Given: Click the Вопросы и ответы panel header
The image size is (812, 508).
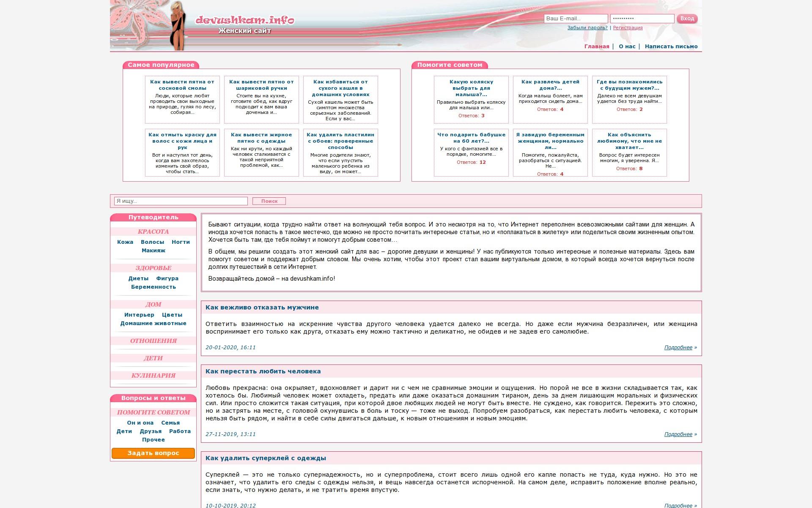Looking at the screenshot, I should pos(153,398).
